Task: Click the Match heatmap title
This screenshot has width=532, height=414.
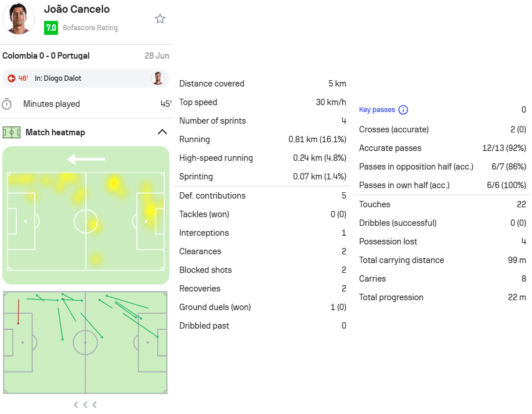Action: click(x=55, y=132)
